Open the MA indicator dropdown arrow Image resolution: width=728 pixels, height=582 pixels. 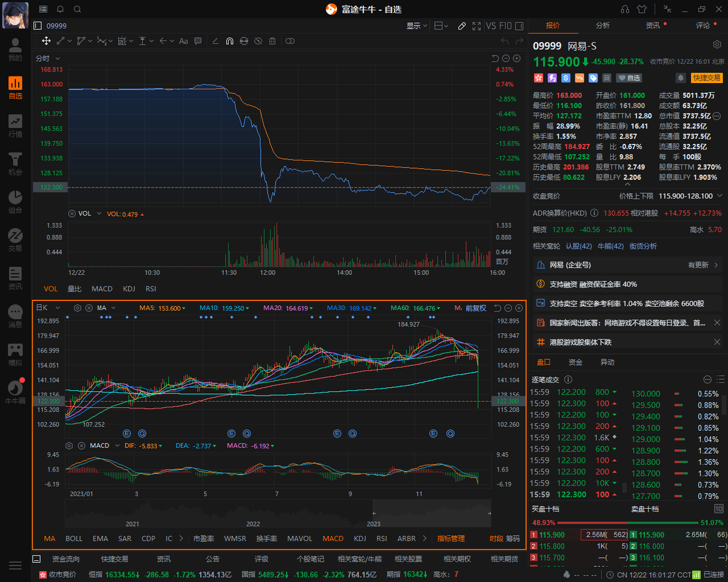click(113, 308)
